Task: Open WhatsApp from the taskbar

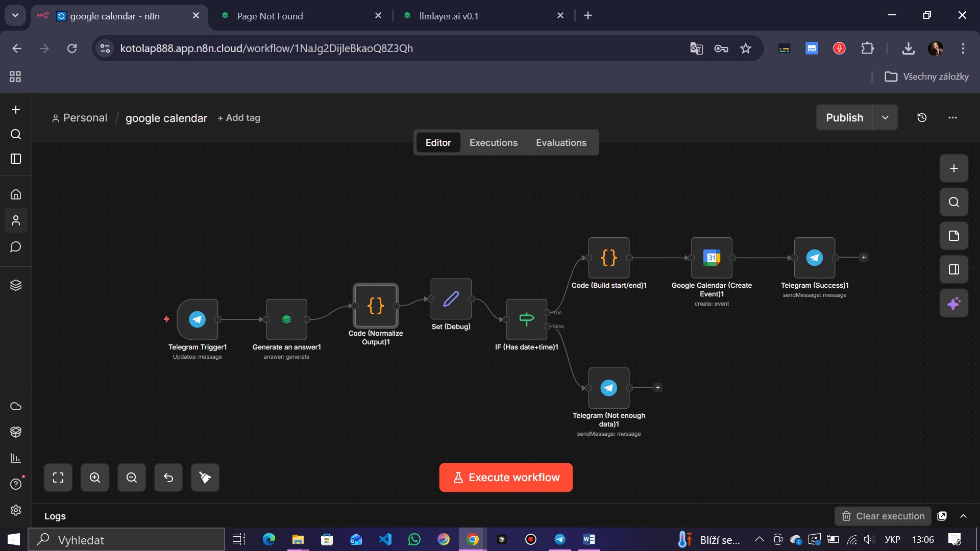Action: coord(414,539)
